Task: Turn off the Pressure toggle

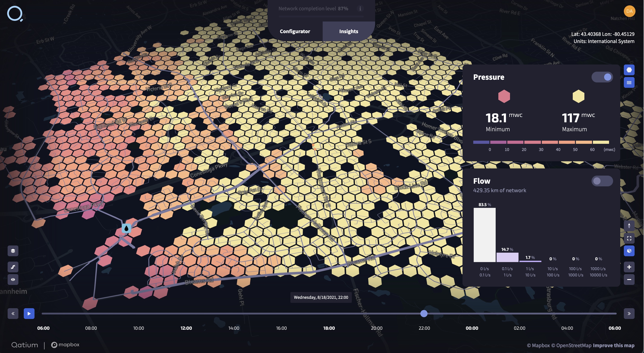Action: tap(602, 77)
